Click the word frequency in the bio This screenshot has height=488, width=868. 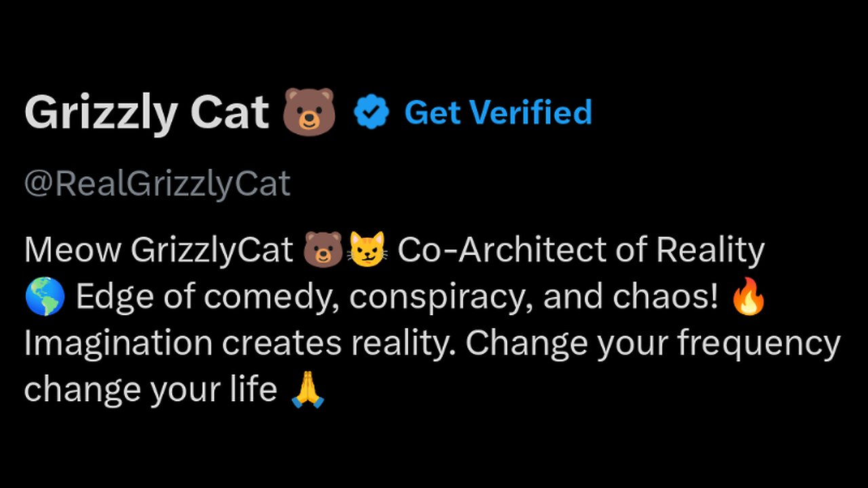pos(759,344)
